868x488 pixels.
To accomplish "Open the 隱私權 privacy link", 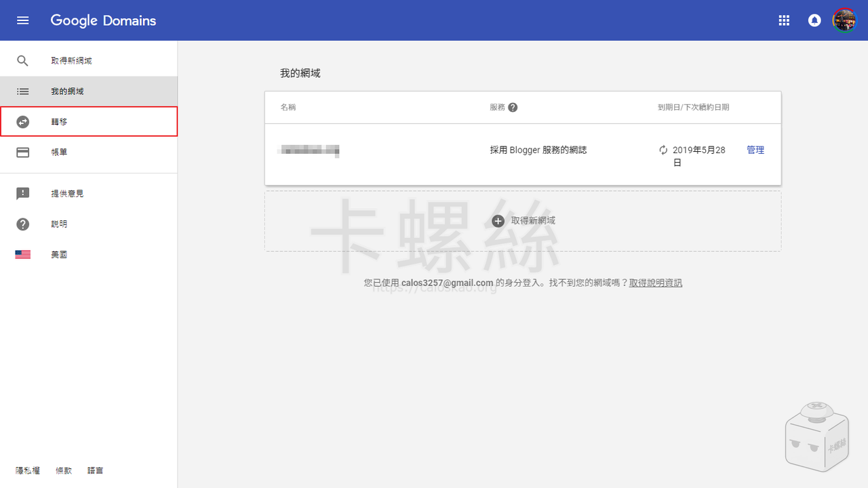I will (28, 470).
